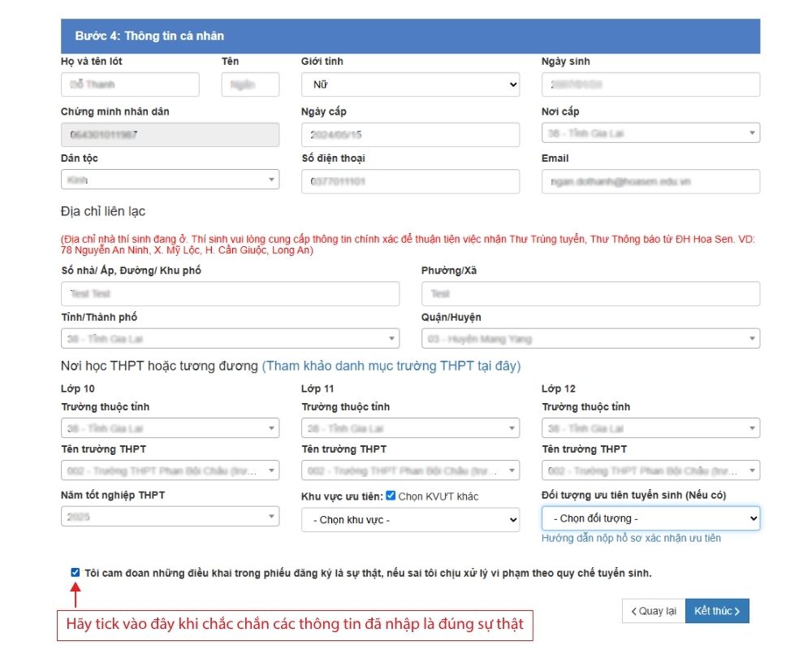Expand the 'Tỉnh/Thành phố' address dropdown

click(230, 338)
